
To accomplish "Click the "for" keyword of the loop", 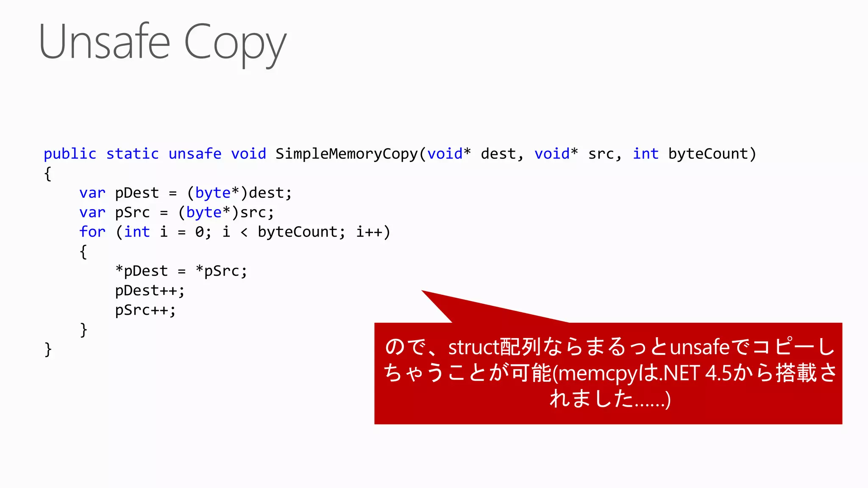I will click(x=92, y=232).
